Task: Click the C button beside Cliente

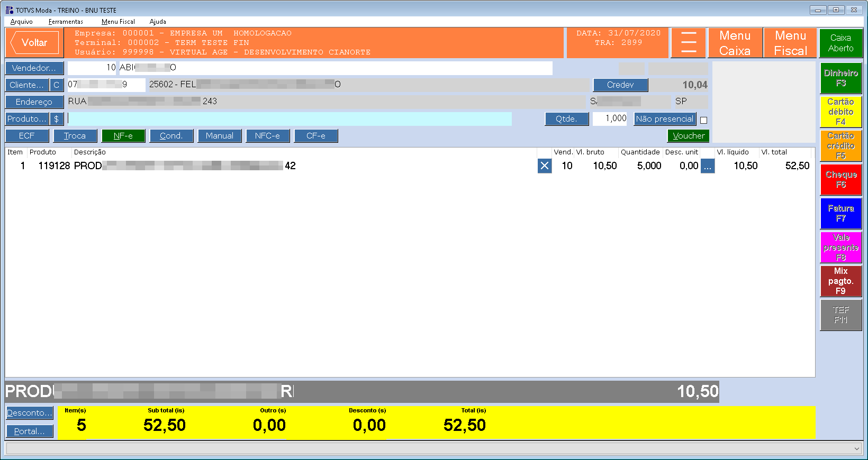Action: 57,85
